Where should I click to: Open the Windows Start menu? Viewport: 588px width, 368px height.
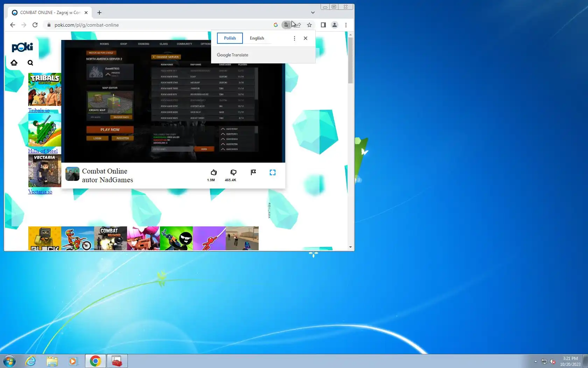[9, 361]
